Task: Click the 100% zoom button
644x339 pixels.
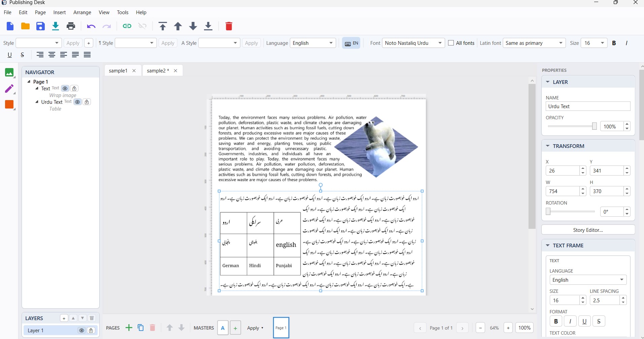Action: [524, 328]
